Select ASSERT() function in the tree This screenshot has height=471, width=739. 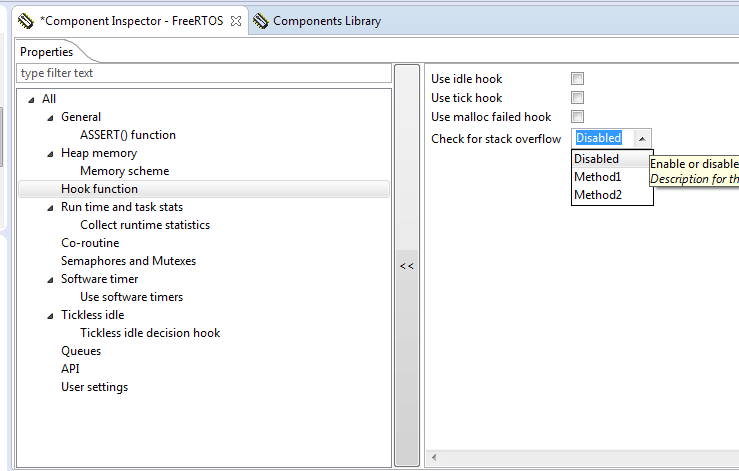pyautogui.click(x=128, y=135)
